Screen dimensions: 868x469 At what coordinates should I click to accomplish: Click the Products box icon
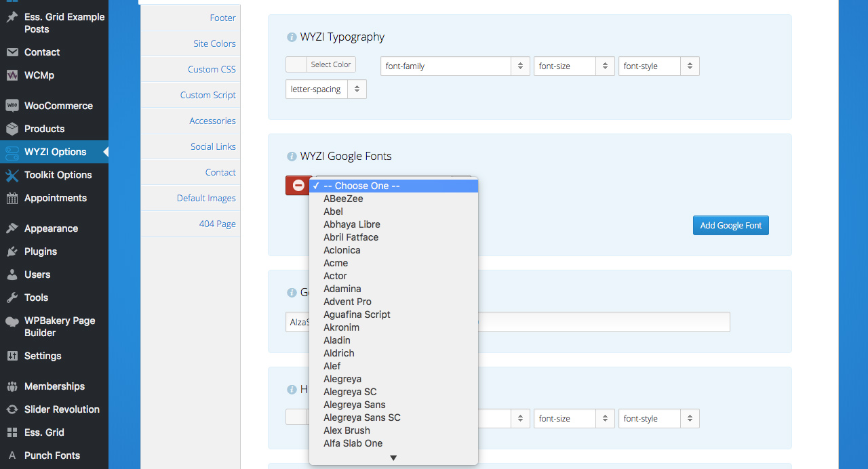pyautogui.click(x=12, y=129)
